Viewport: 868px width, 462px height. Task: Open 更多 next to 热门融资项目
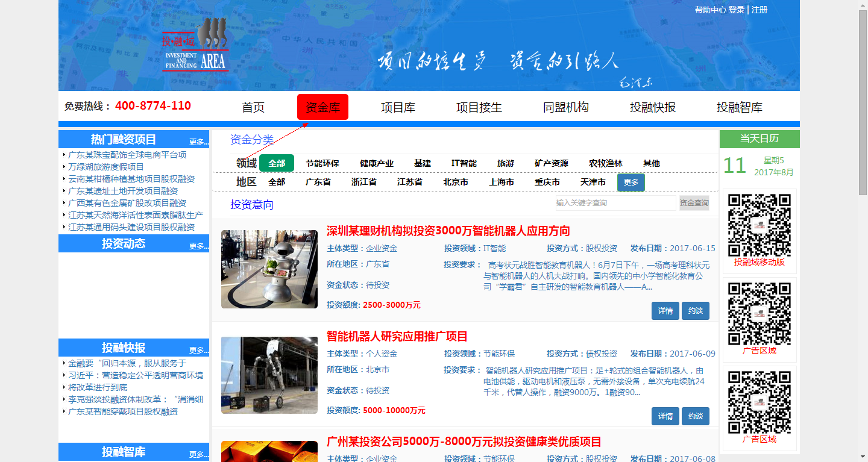(x=198, y=142)
